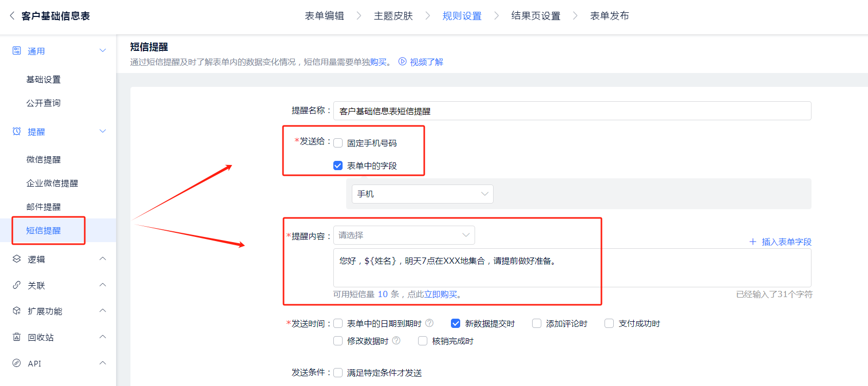The width and height of the screenshot is (868, 386).
Task: Select 短信提醒 in the sidebar
Action: tap(44, 230)
